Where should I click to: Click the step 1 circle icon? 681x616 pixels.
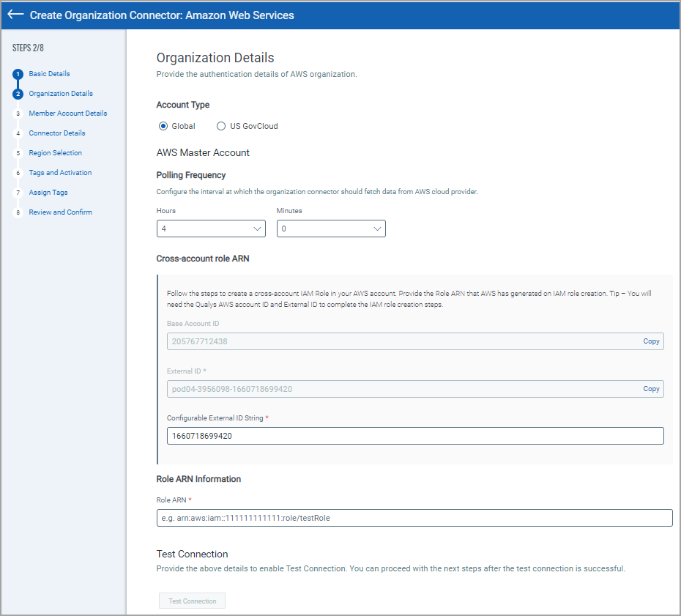18,74
